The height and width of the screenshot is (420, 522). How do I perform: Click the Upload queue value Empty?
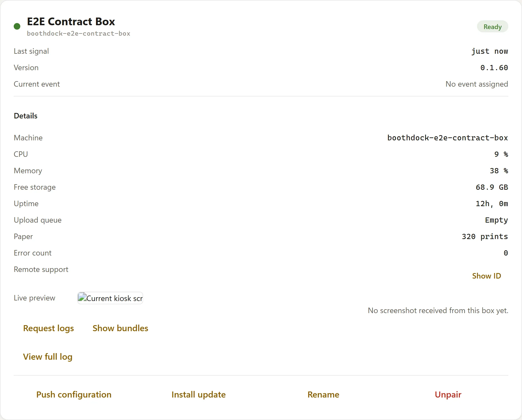[496, 220]
